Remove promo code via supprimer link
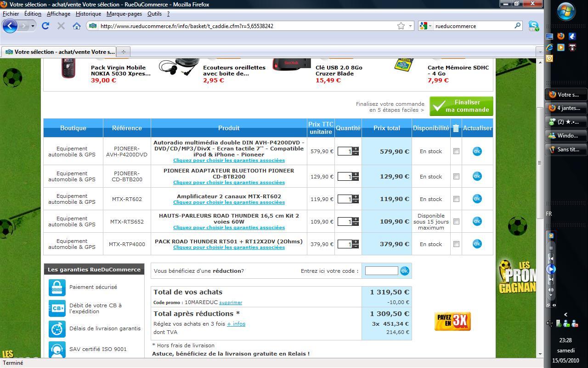Image resolution: width=588 pixels, height=368 pixels. [x=231, y=303]
